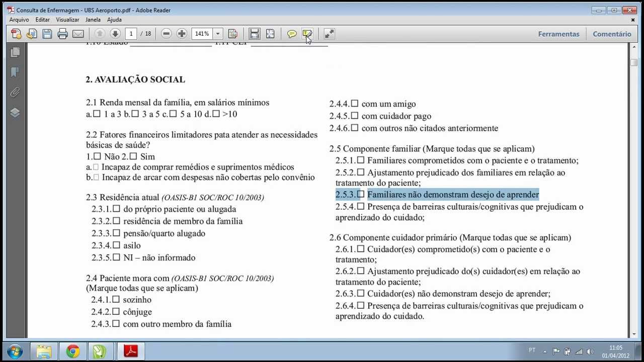Open the Janela menu
Viewport: 644px width, 362px height.
coord(93,20)
